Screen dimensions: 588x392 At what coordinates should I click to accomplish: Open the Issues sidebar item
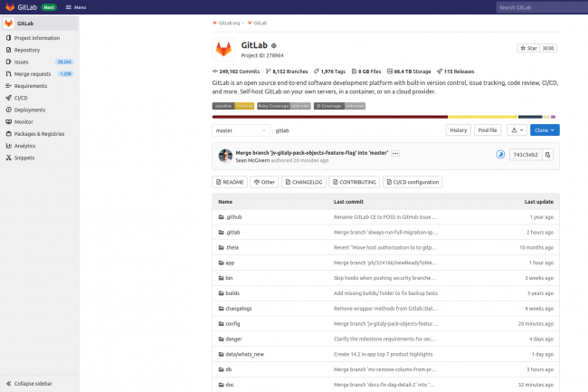pos(22,62)
